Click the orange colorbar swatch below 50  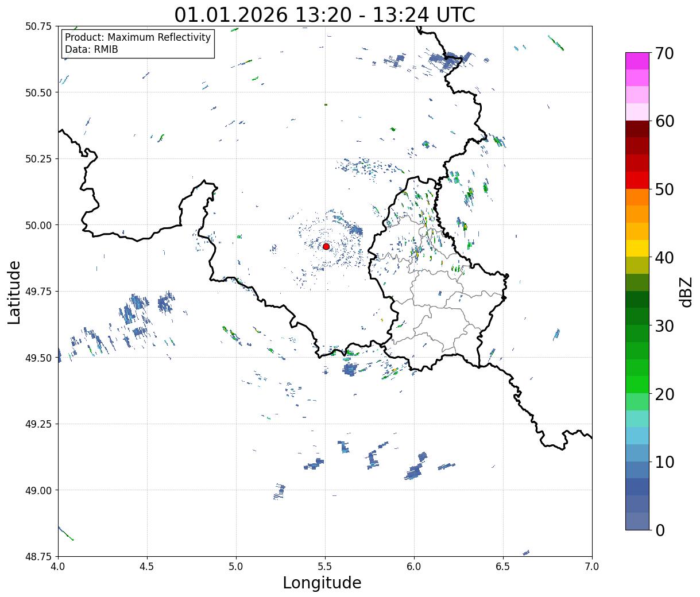pyautogui.click(x=637, y=197)
